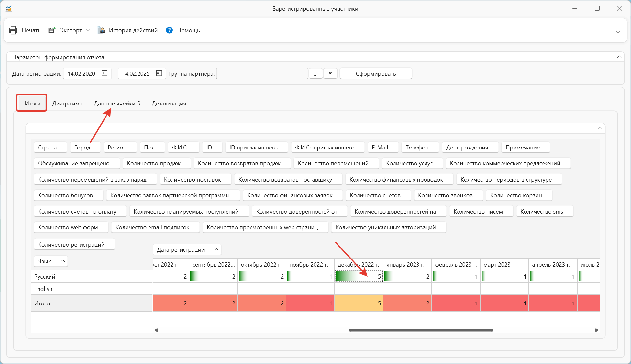Select the E-Mail field button

(383, 147)
